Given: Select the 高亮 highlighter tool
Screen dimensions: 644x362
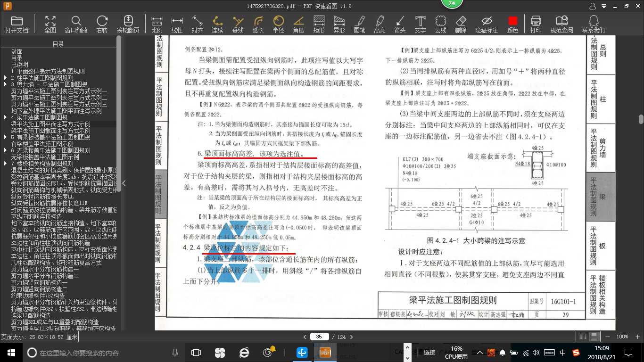Looking at the screenshot, I should coord(380,24).
